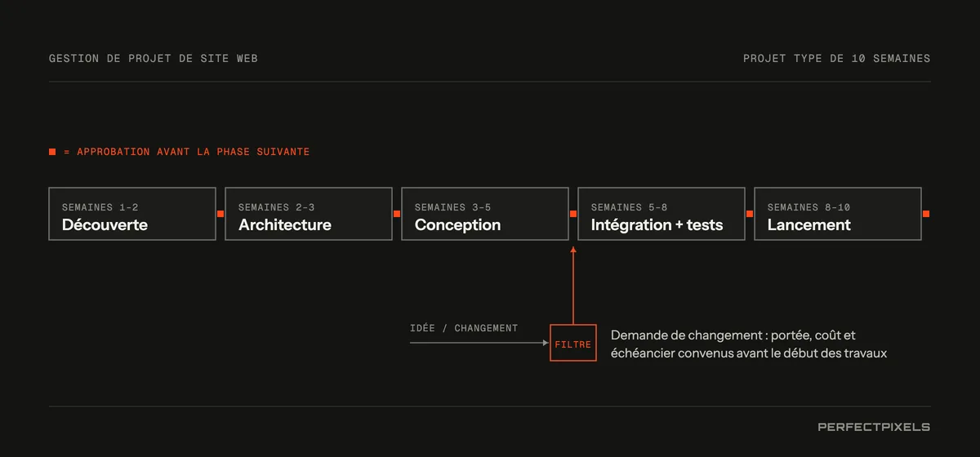Click the orange marker after Conception
This screenshot has height=457, width=980.
(573, 214)
